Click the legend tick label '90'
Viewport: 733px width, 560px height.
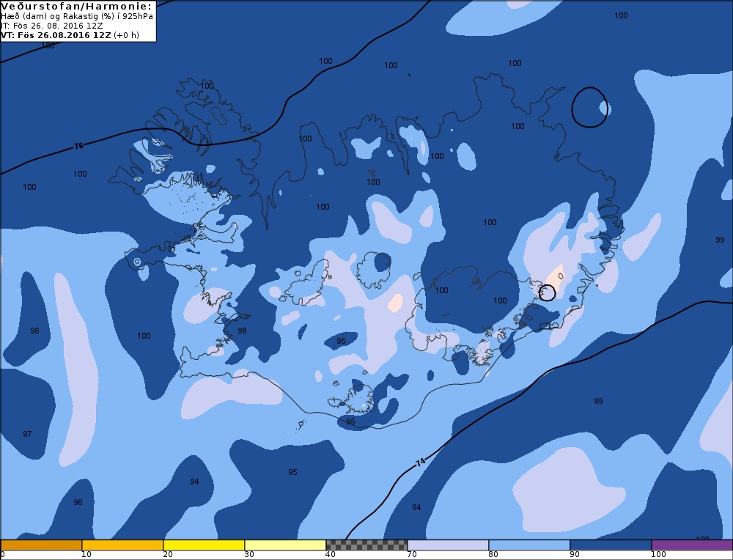coord(575,555)
